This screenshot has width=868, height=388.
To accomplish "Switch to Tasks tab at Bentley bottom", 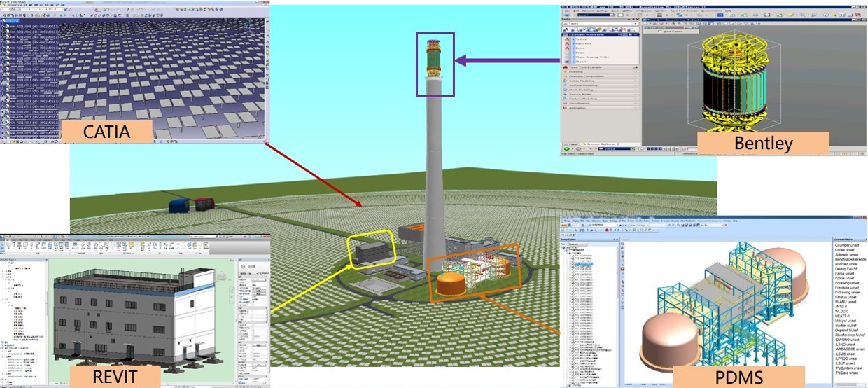I will [x=571, y=144].
